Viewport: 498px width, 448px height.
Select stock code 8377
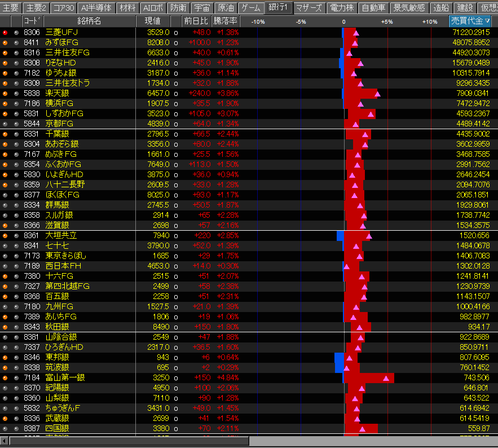(32, 195)
